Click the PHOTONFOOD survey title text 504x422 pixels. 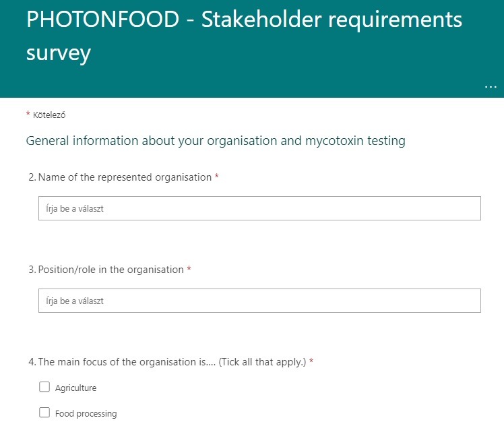245,36
